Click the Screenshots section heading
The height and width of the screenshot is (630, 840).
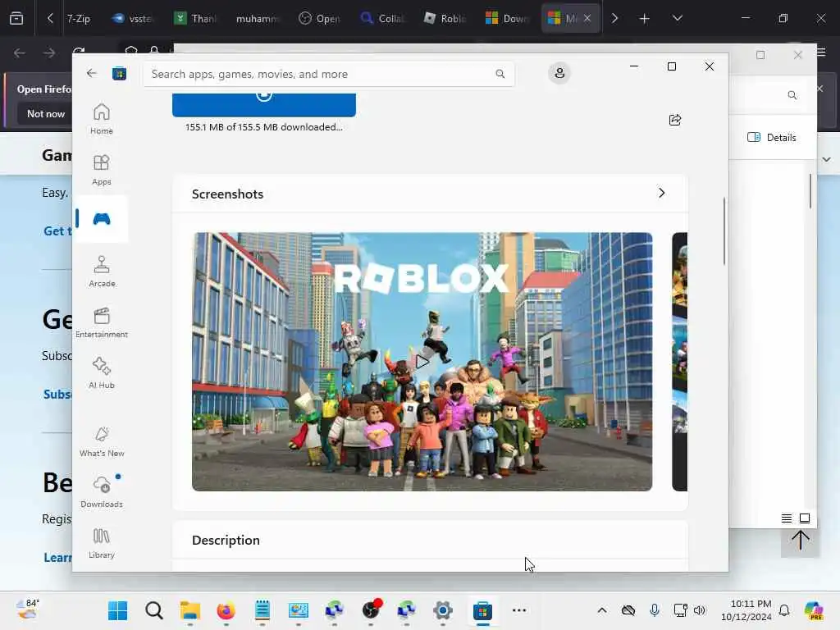pyautogui.click(x=227, y=194)
